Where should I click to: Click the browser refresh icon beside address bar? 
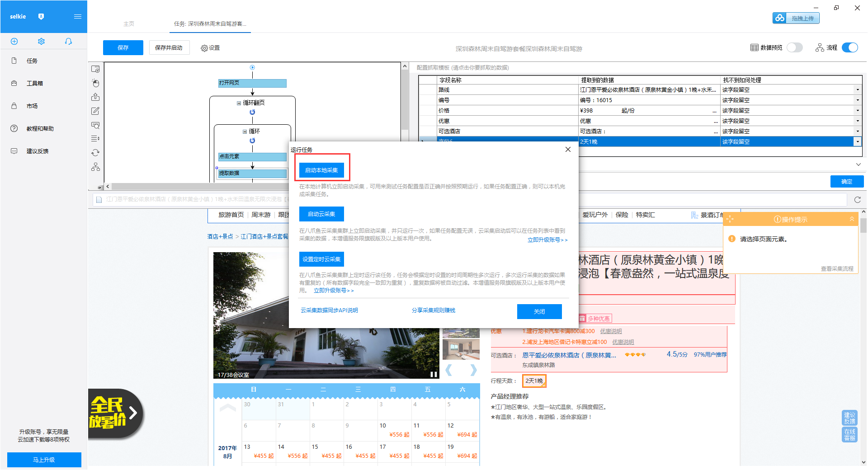coord(857,200)
